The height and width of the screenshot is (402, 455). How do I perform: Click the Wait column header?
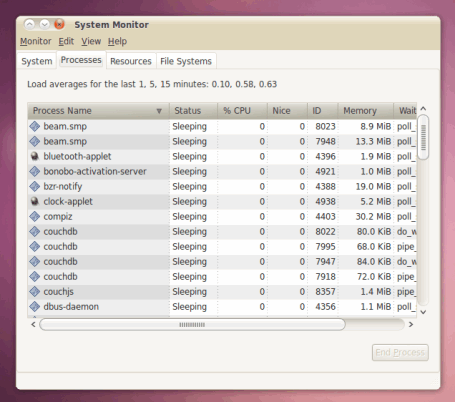click(x=405, y=111)
